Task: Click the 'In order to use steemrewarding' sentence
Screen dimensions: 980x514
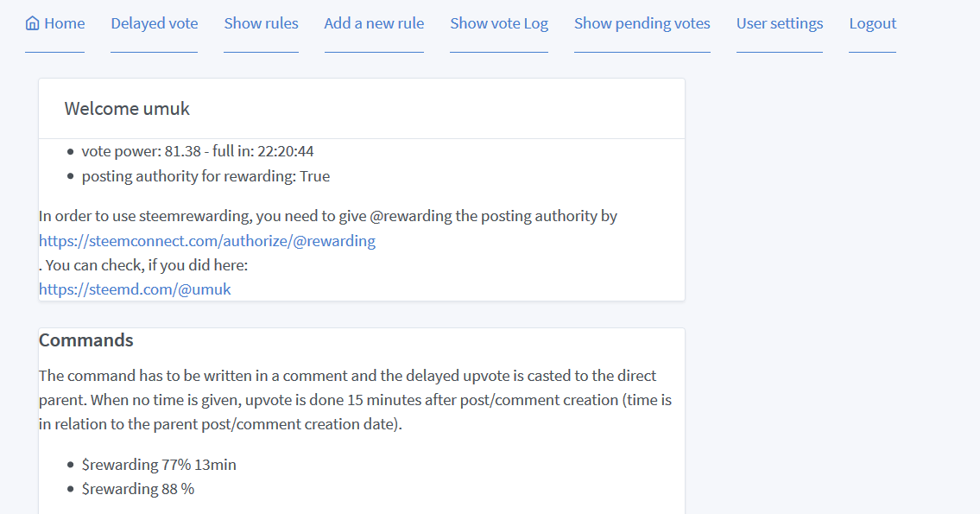Action: pos(328,216)
